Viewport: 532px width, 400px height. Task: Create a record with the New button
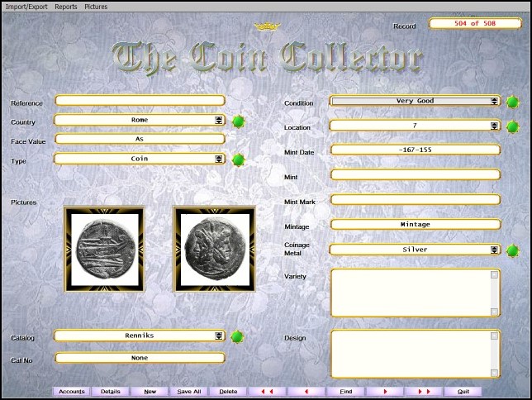(x=150, y=392)
